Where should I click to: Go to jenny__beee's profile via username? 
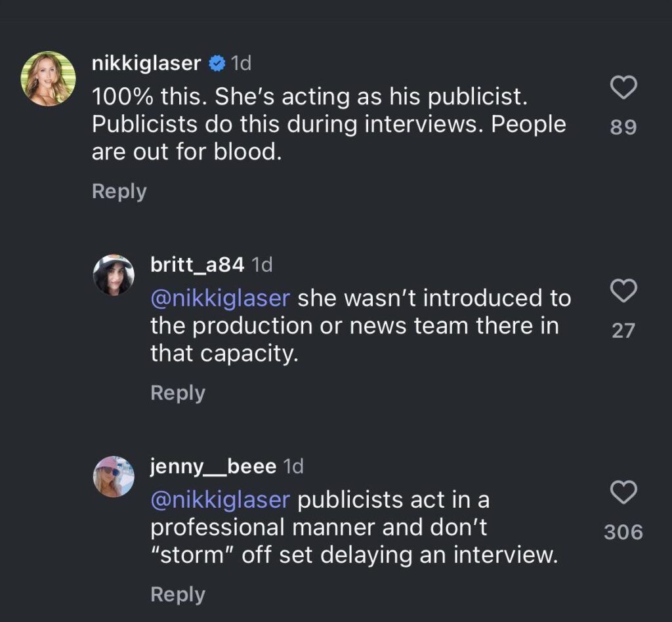[213, 466]
